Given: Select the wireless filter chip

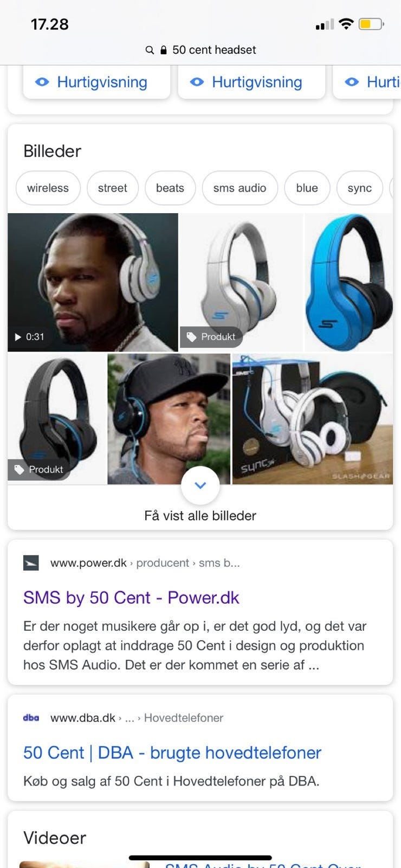Looking at the screenshot, I should pyautogui.click(x=48, y=188).
